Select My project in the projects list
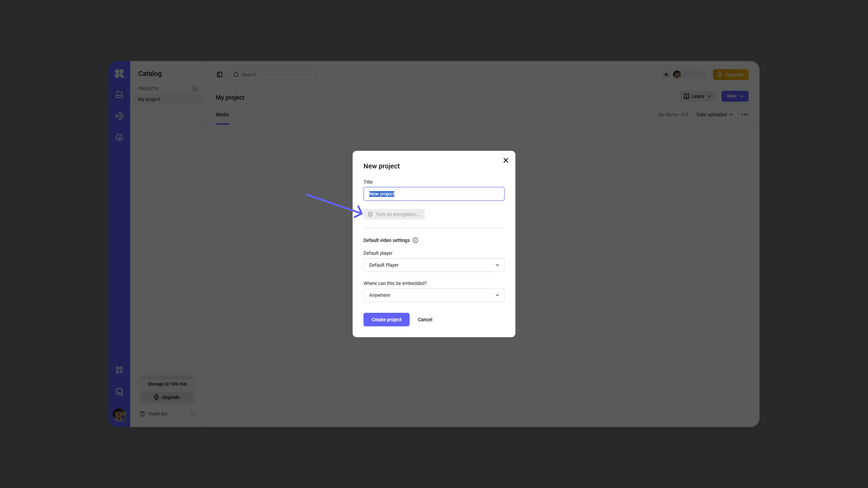Screen dimensions: 868x488 tap(167, 99)
